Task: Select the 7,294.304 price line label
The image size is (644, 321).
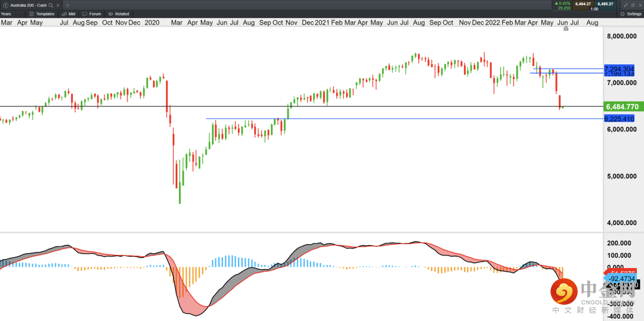Action: 619,68
